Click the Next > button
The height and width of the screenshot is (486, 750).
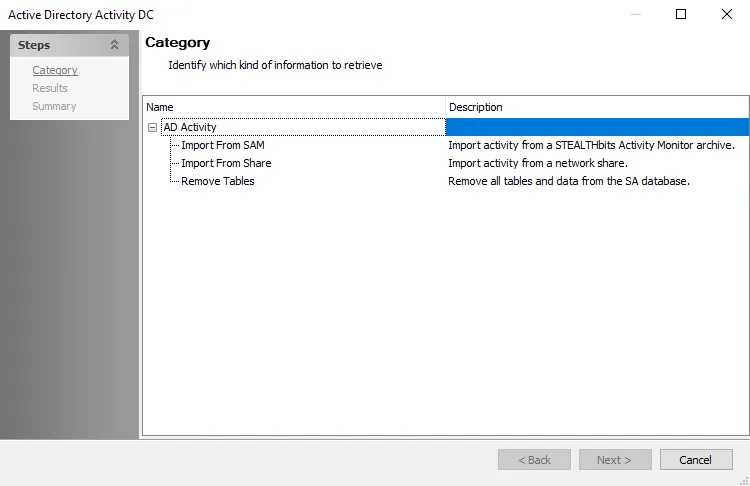coord(615,460)
